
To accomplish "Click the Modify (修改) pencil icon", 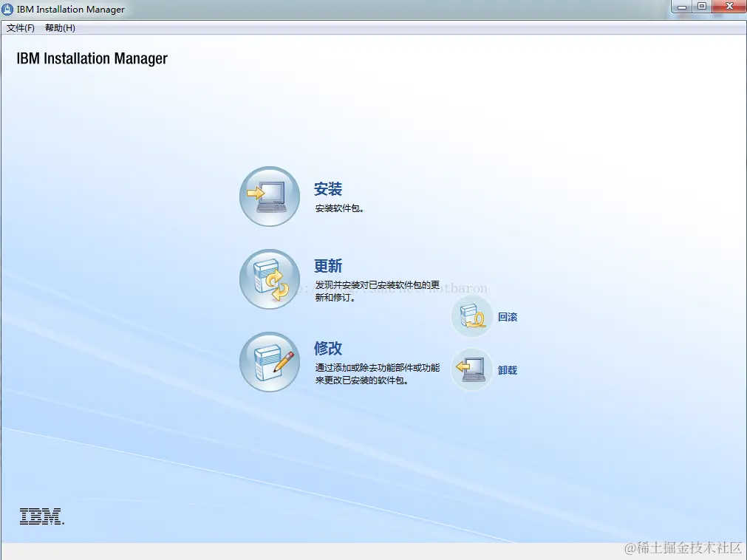I will click(x=270, y=362).
